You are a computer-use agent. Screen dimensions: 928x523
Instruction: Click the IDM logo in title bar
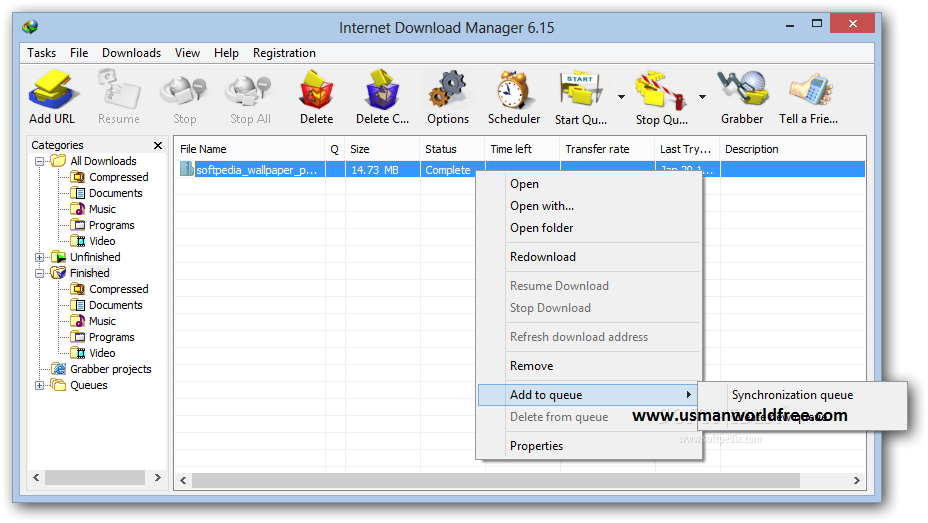click(x=30, y=27)
